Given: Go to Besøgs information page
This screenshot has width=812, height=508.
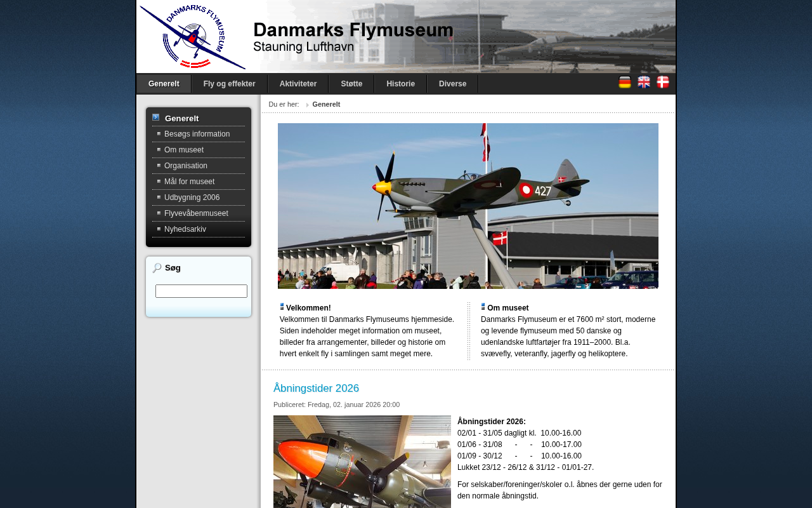Looking at the screenshot, I should click(x=199, y=134).
